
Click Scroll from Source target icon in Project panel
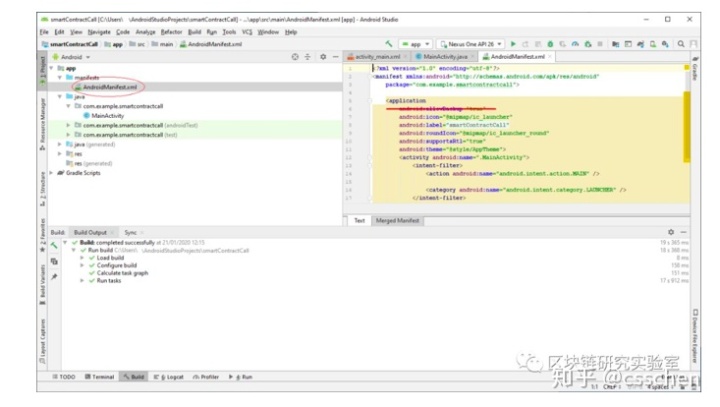(295, 57)
